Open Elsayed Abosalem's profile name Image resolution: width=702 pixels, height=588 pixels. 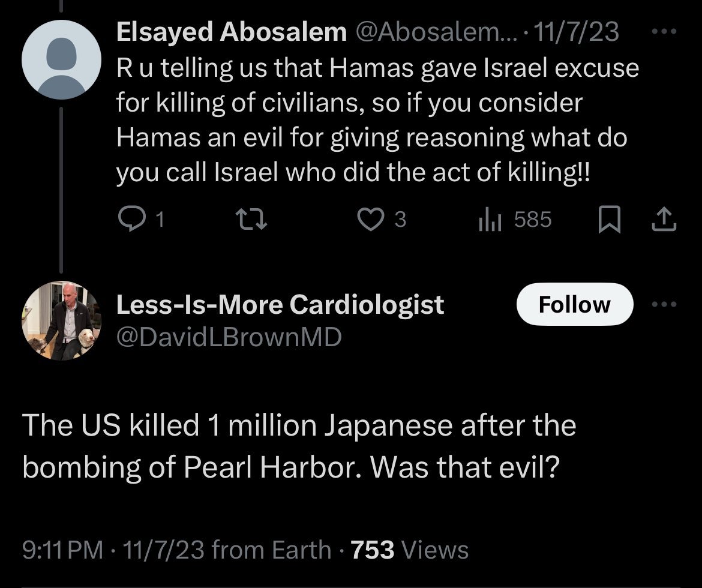(x=231, y=33)
